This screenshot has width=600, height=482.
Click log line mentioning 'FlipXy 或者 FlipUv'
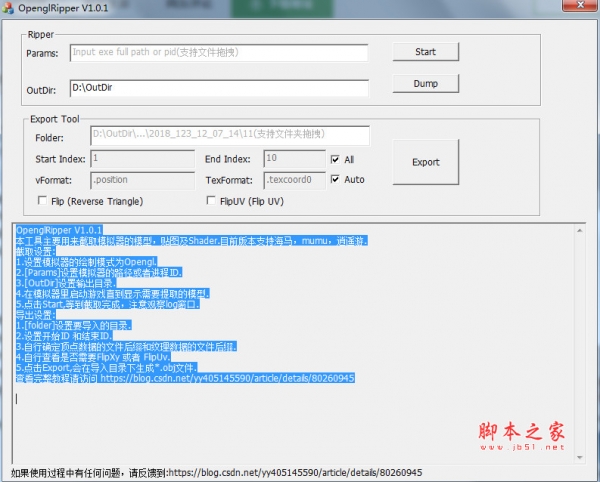pyautogui.click(x=93, y=357)
